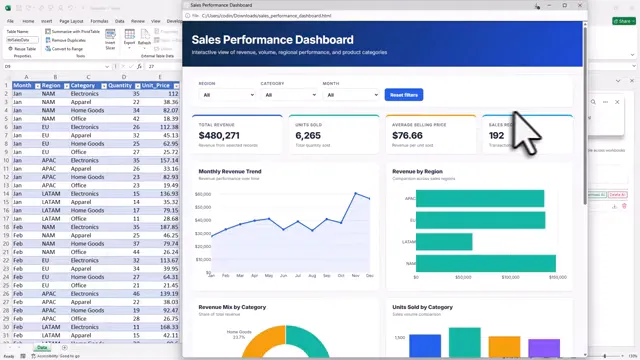
Task: Open the Excel File menu
Action: [x=10, y=21]
